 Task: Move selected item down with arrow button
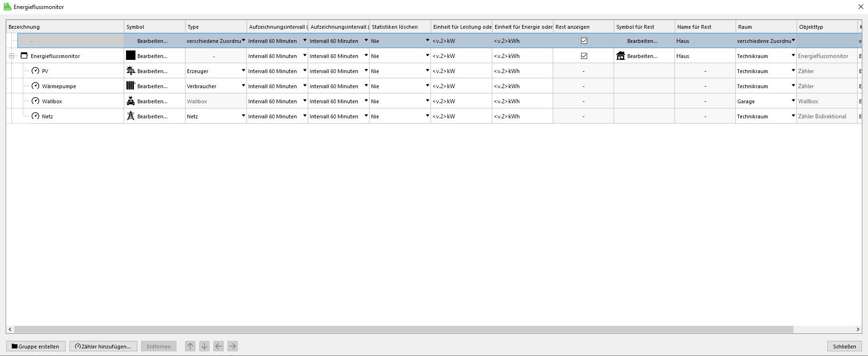pos(204,347)
